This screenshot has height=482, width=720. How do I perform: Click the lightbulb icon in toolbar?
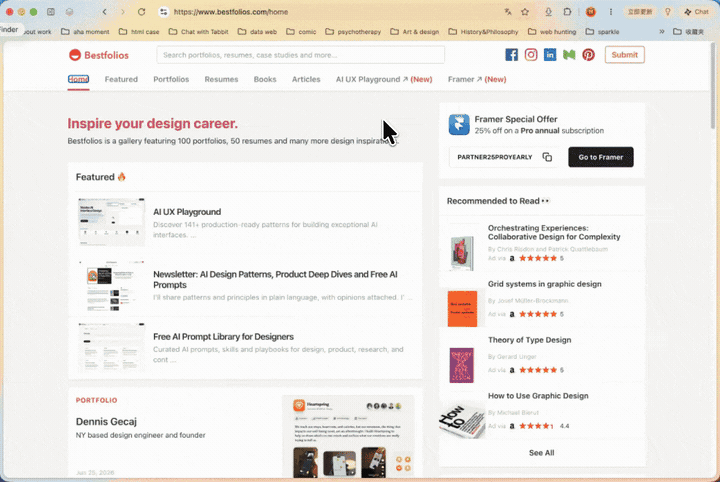668,12
